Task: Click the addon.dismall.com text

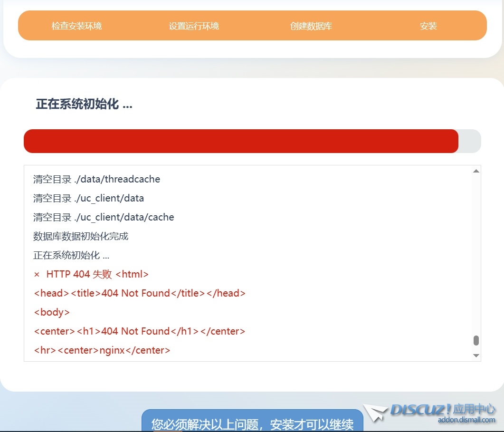Action: click(466, 420)
